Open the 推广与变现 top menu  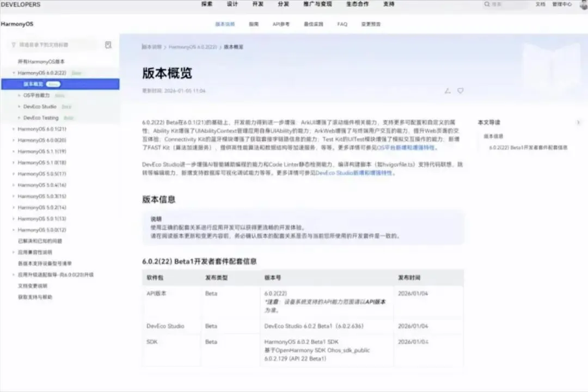[317, 4]
